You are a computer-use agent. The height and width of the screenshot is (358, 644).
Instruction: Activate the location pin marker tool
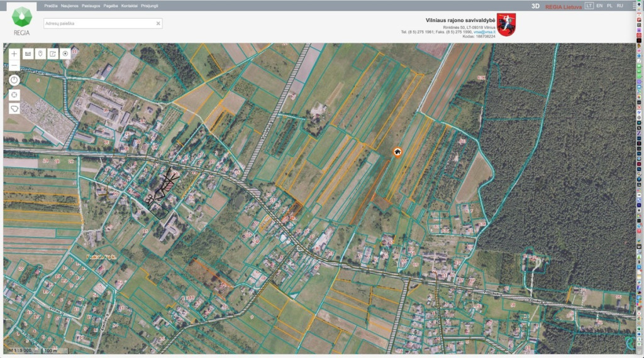click(40, 54)
